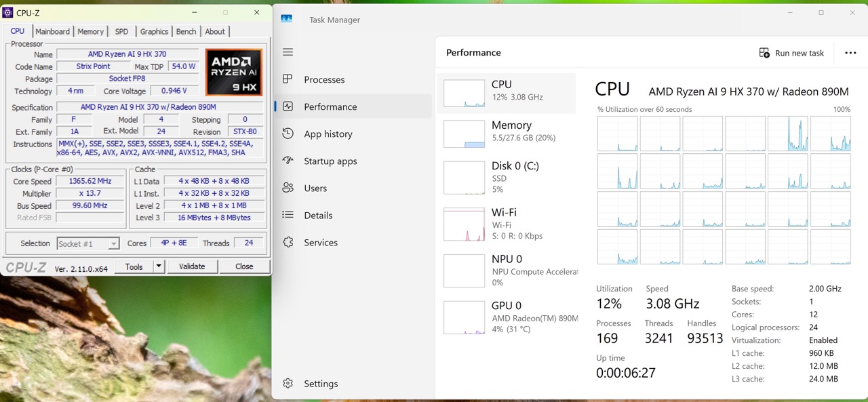Image resolution: width=868 pixels, height=402 pixels.
Task: Click the Details label in sidebar
Action: tap(318, 215)
